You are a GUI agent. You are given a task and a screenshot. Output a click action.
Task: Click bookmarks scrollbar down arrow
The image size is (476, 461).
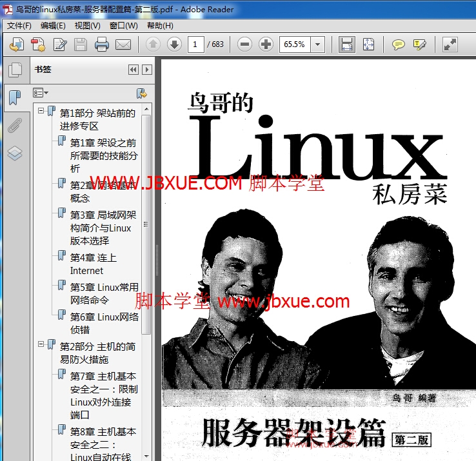click(x=146, y=456)
